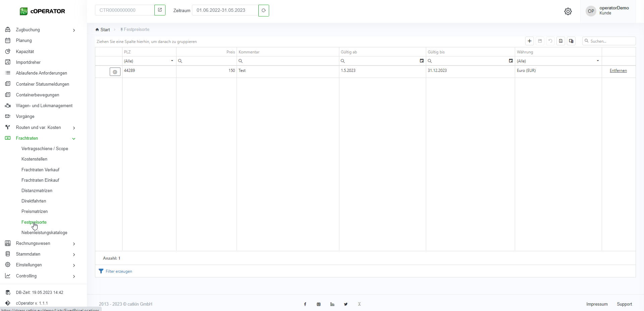Image resolution: width=644 pixels, height=311 pixels.
Task: Select Frachtraten Verkauf submenu item
Action: point(40,170)
